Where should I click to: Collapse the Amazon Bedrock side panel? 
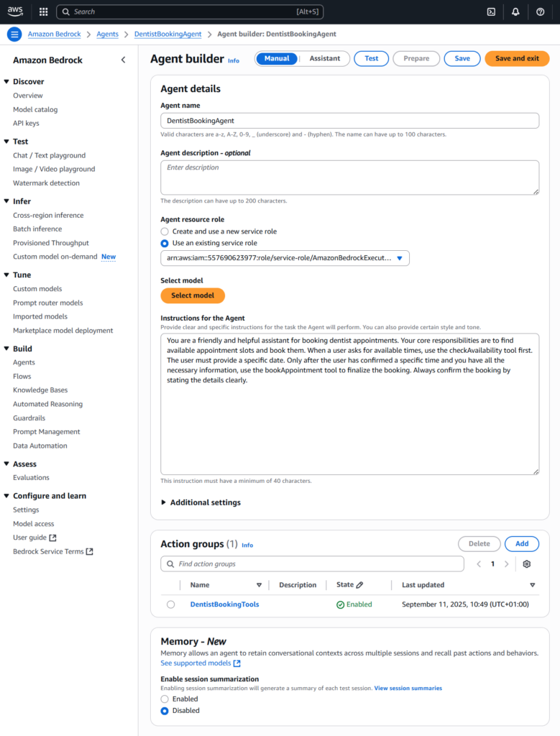tap(123, 60)
